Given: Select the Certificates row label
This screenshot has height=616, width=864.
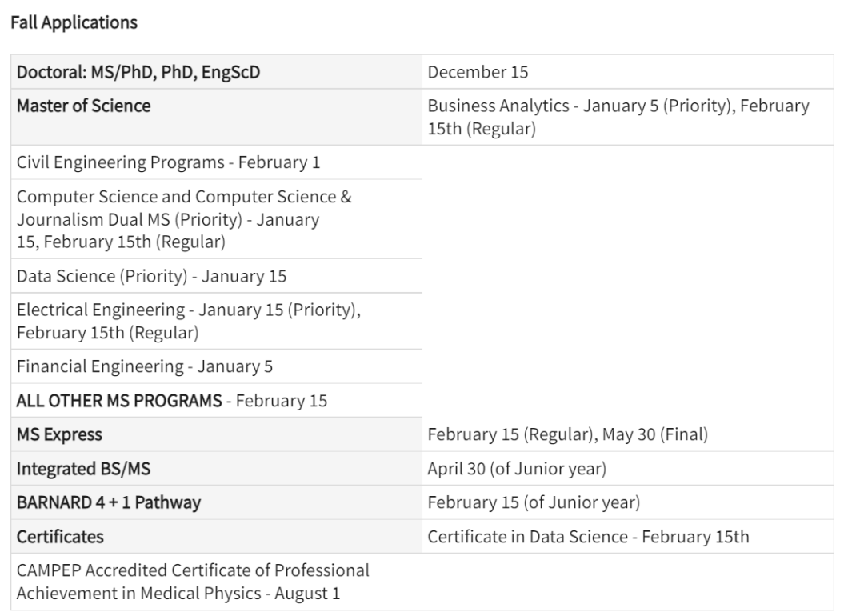Looking at the screenshot, I should 61,536.
